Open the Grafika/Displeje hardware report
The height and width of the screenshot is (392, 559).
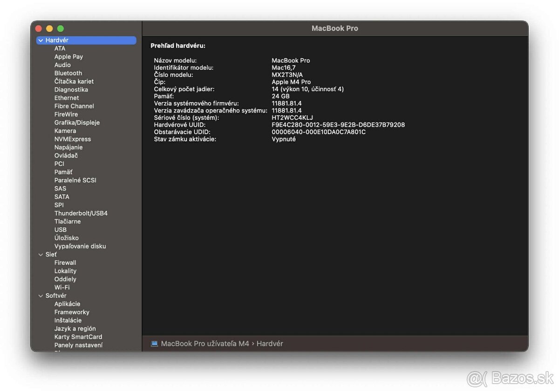(77, 122)
